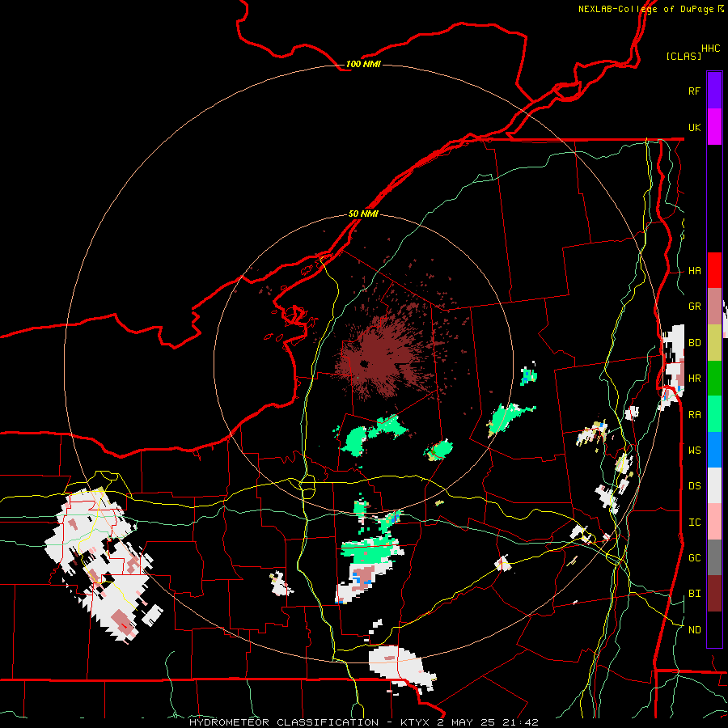Click the GC legend label
This screenshot has height=728, width=728.
694,558
